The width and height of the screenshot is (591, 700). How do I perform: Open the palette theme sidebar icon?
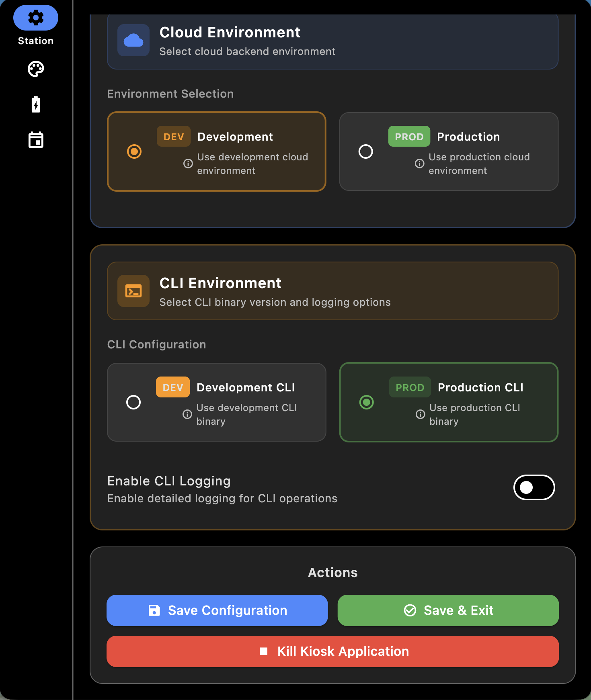[36, 69]
